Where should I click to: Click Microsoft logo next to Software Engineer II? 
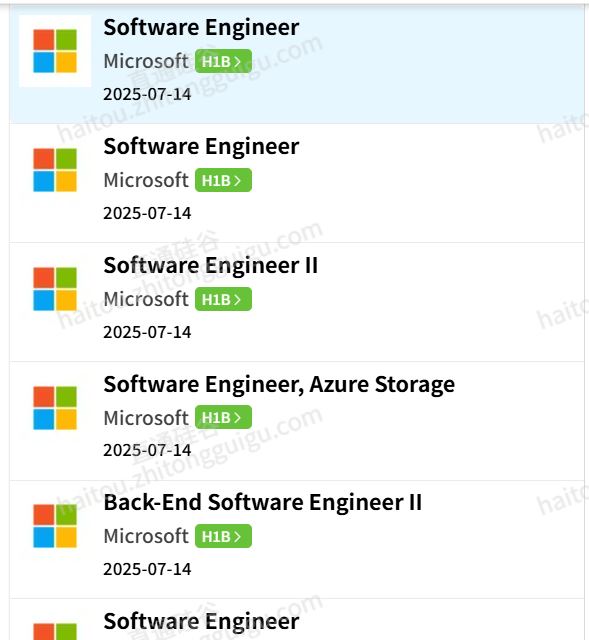coord(55,289)
